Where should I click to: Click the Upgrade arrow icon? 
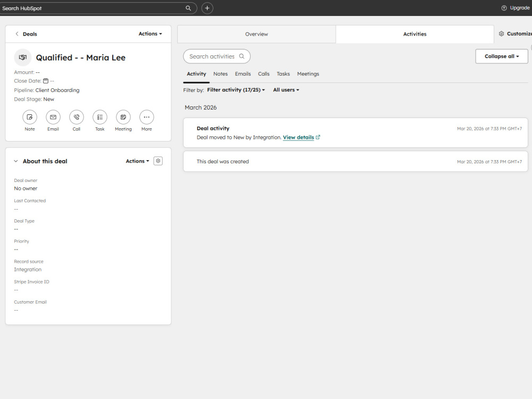(504, 8)
